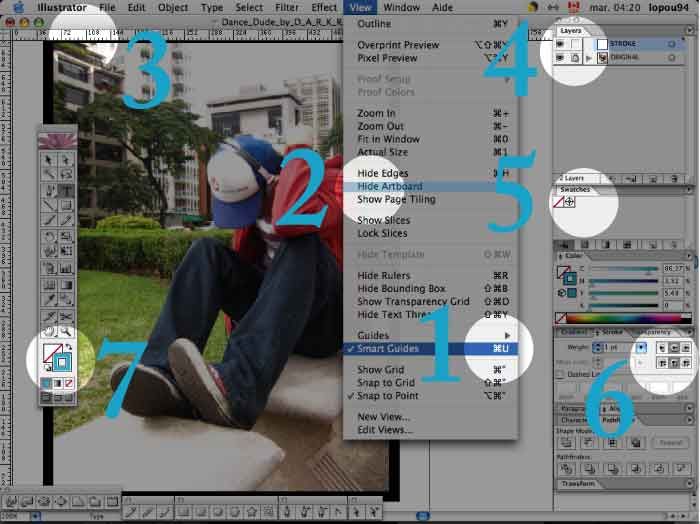Open the Transform panel options menu
The height and width of the screenshot is (524, 700).
[x=690, y=483]
